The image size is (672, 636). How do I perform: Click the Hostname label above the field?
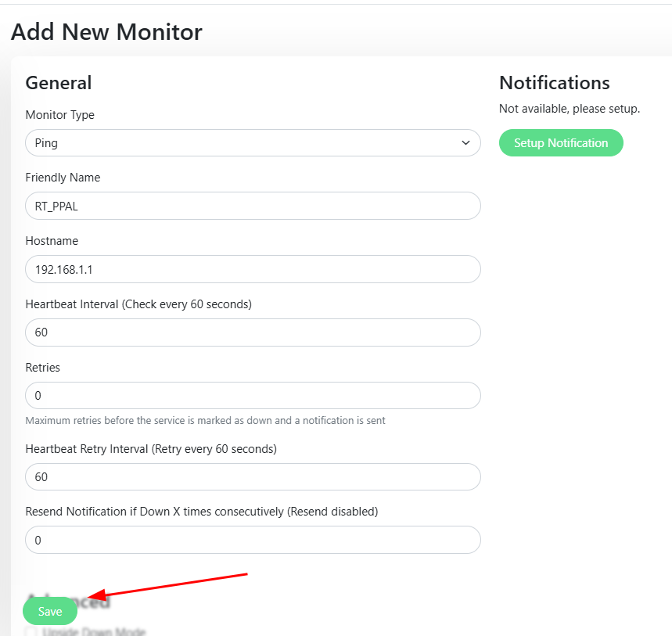[x=52, y=241]
